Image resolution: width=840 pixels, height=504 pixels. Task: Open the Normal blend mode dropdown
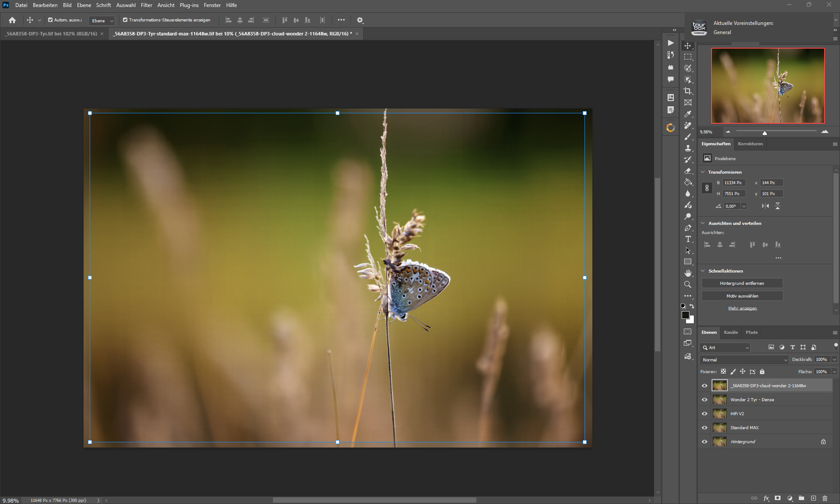click(x=744, y=360)
